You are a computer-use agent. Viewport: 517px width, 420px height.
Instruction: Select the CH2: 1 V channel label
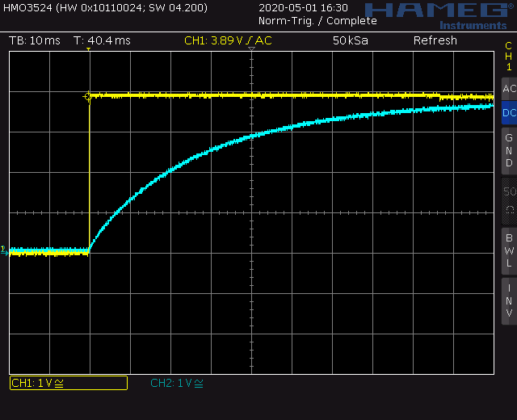pyautogui.click(x=177, y=383)
